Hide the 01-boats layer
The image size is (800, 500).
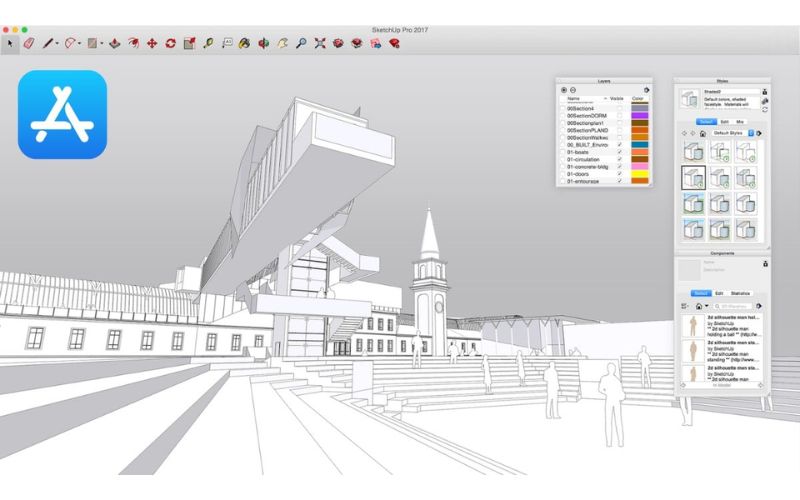point(620,152)
